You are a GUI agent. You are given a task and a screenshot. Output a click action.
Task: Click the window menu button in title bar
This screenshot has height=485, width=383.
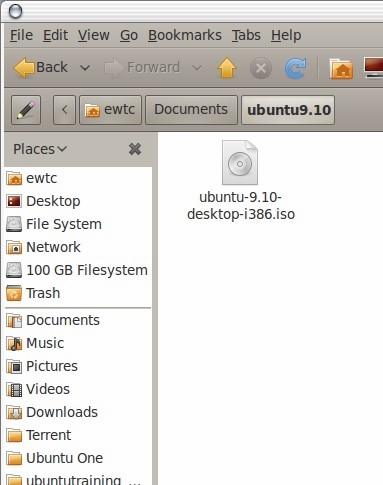[x=15, y=11]
